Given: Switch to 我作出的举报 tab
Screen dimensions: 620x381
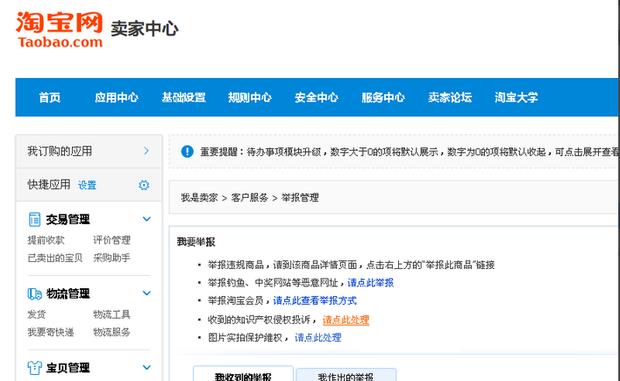Looking at the screenshot, I should point(346,375).
